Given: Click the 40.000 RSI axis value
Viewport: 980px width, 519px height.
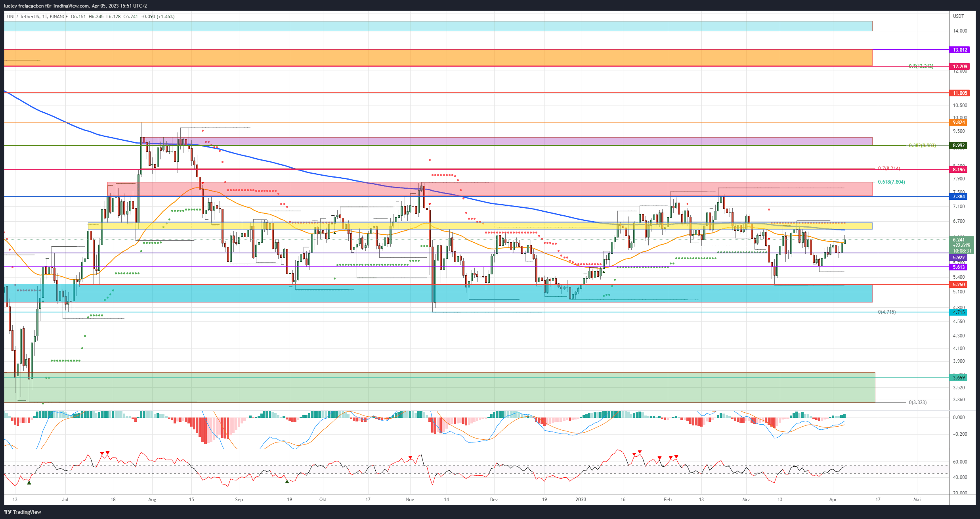Looking at the screenshot, I should pyautogui.click(x=960, y=477).
